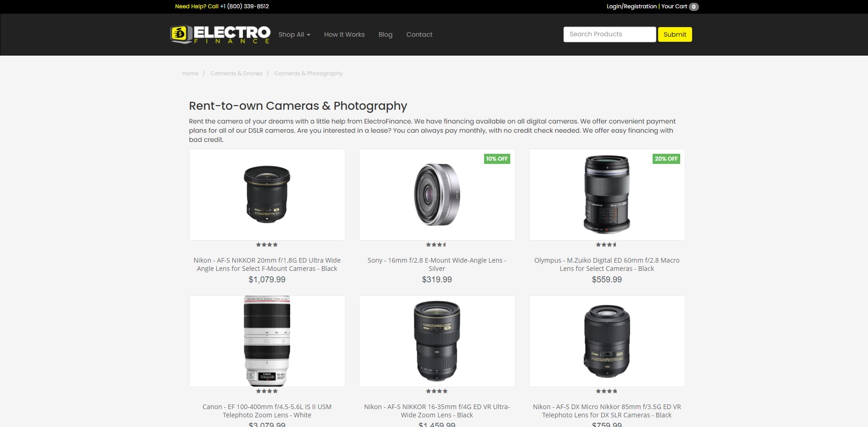Click Rent-to-own Cameras & Photography heading
This screenshot has height=427, width=868.
click(298, 106)
